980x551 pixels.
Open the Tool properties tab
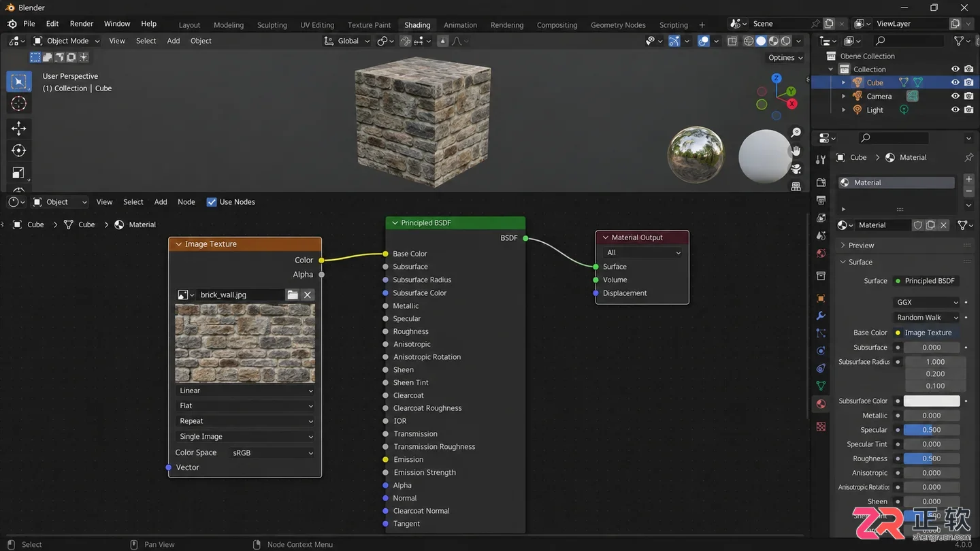[x=821, y=160]
